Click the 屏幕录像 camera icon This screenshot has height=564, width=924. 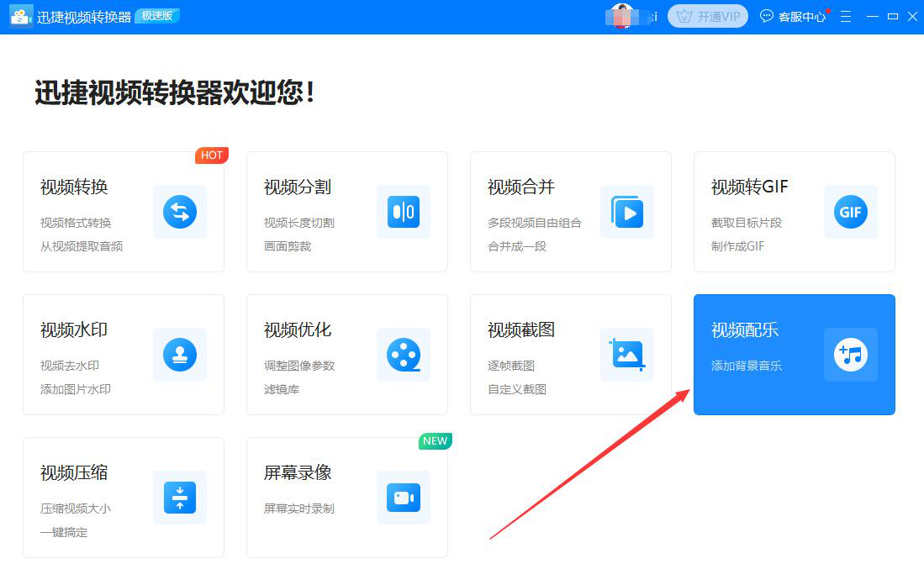pos(404,498)
